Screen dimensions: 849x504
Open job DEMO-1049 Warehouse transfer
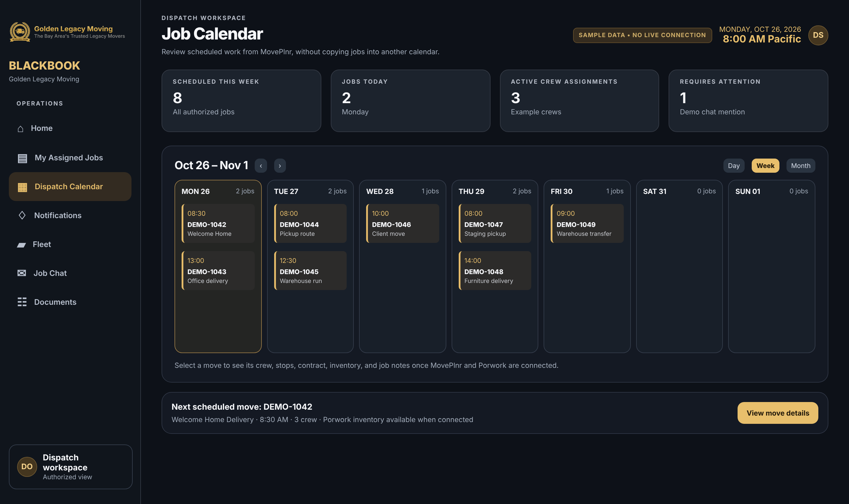587,223
